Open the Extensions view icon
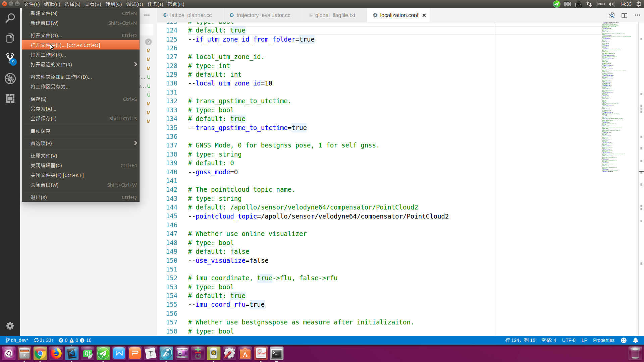 (10, 99)
